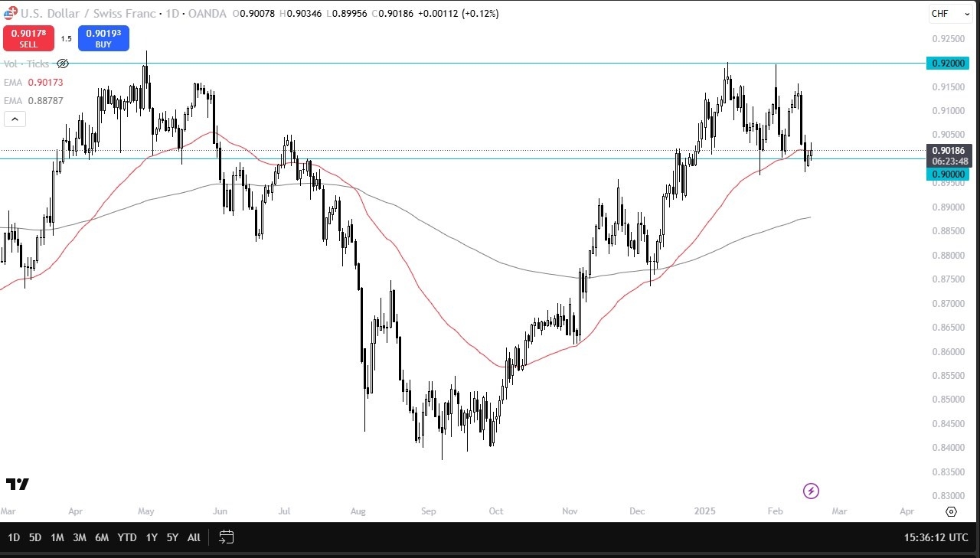
Task: Click the purple lightning event icon
Action: pos(811,491)
